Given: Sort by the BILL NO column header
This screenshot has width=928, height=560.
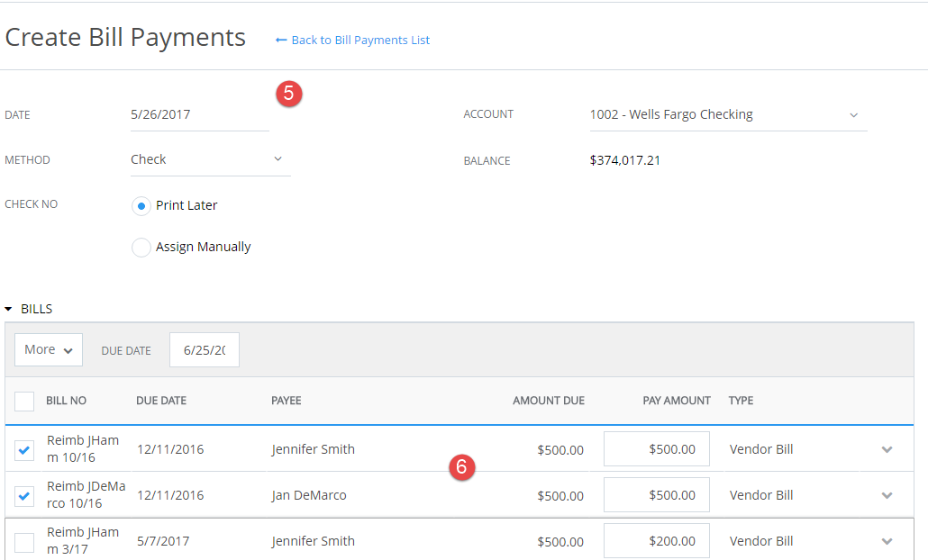Looking at the screenshot, I should pos(67,401).
